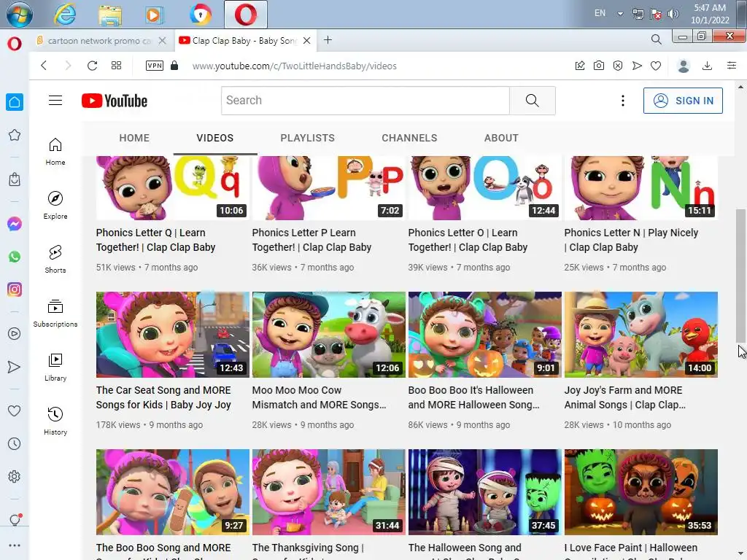Switch to the cartoon network promo tab
The image size is (747, 560).
pyautogui.click(x=99, y=41)
